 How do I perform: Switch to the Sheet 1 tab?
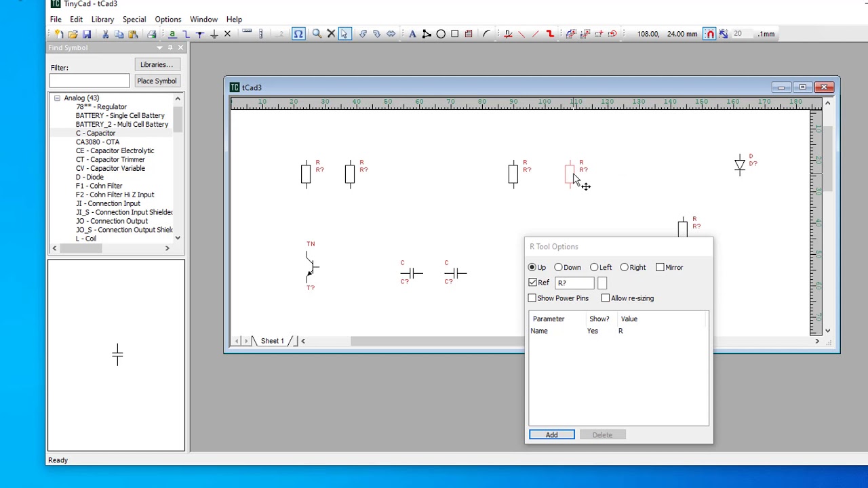[272, 341]
